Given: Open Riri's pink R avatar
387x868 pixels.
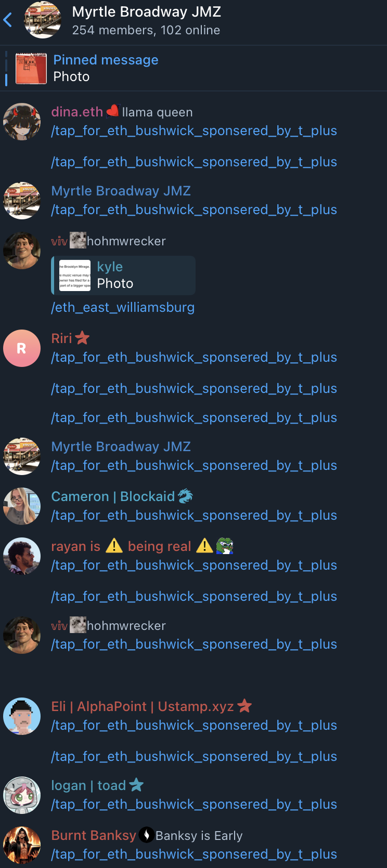Looking at the screenshot, I should tap(22, 348).
